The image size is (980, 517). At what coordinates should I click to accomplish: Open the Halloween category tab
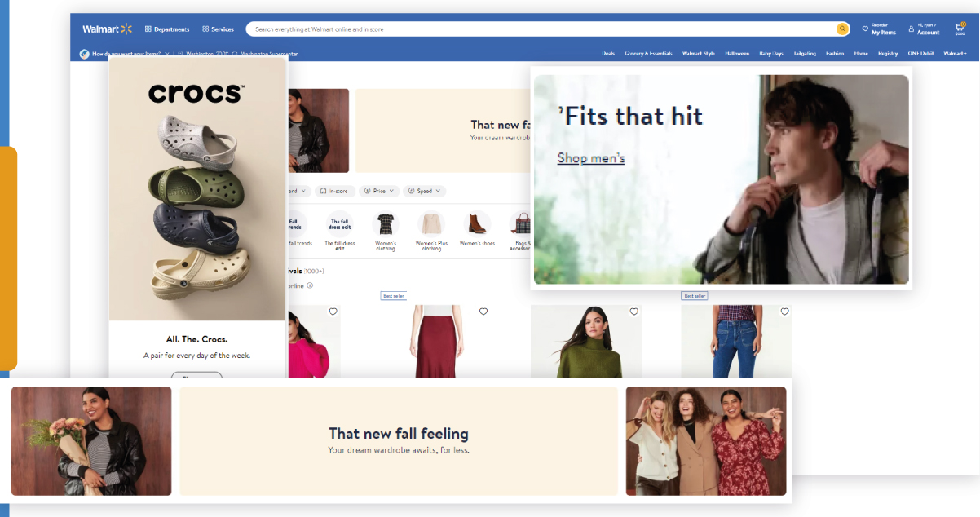(x=737, y=53)
